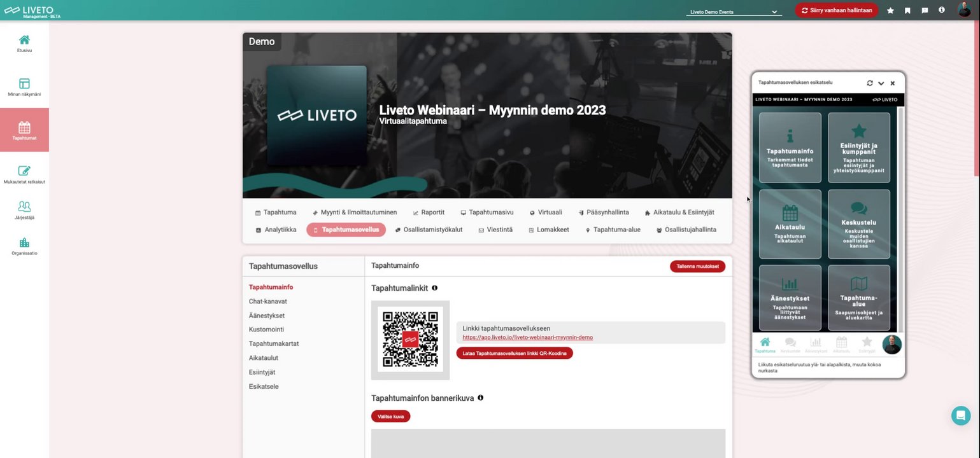Open the Aikataulu & Esiintyjät tab
The image size is (980, 458).
679,212
